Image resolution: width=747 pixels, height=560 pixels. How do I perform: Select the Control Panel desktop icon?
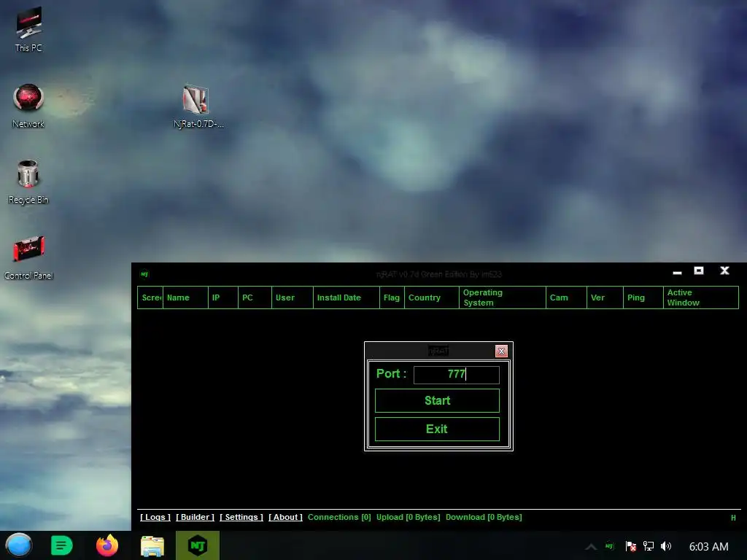pos(28,257)
